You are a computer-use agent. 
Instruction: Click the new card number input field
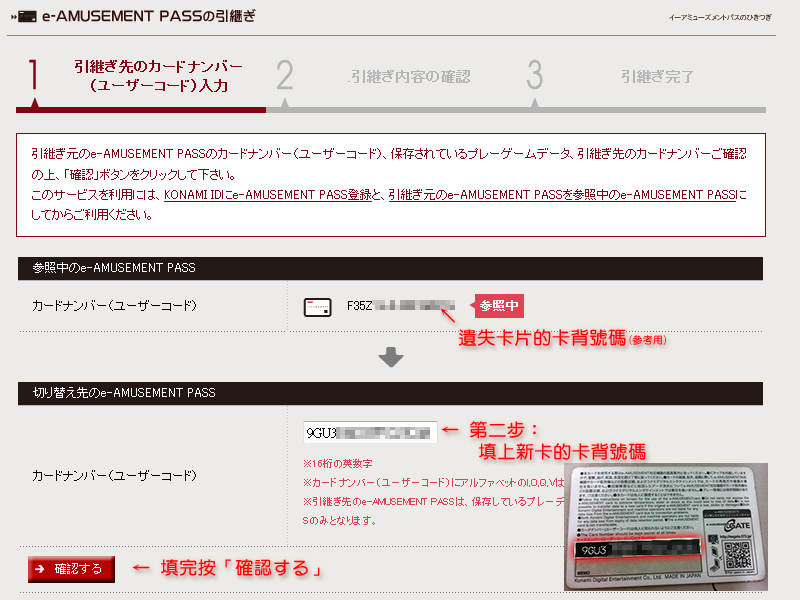coord(370,433)
